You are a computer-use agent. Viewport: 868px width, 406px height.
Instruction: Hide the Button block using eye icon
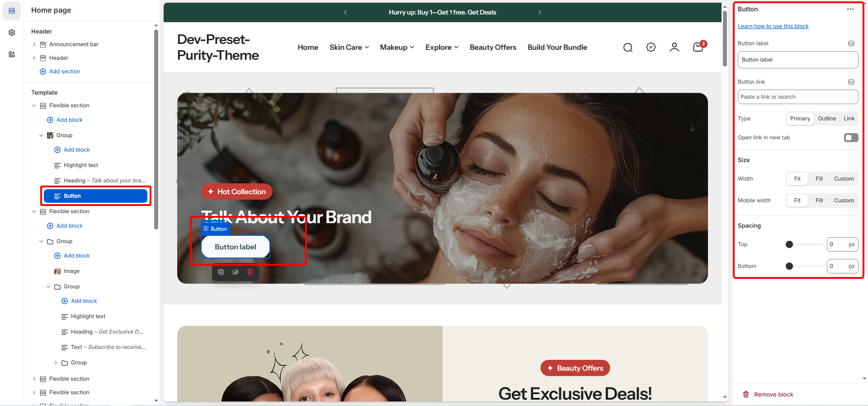(236, 272)
